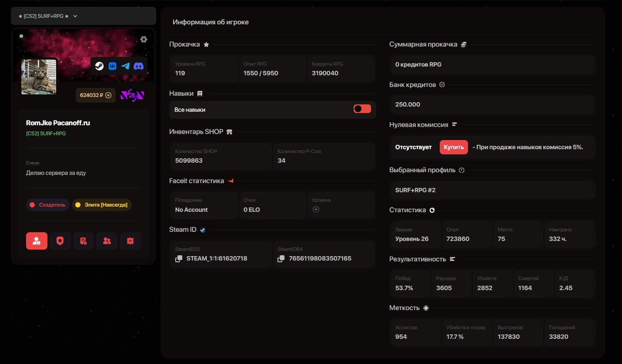
Task: Expand the ★ [CS2] SURF+RPG ★ server dropdown
Action: [83, 16]
